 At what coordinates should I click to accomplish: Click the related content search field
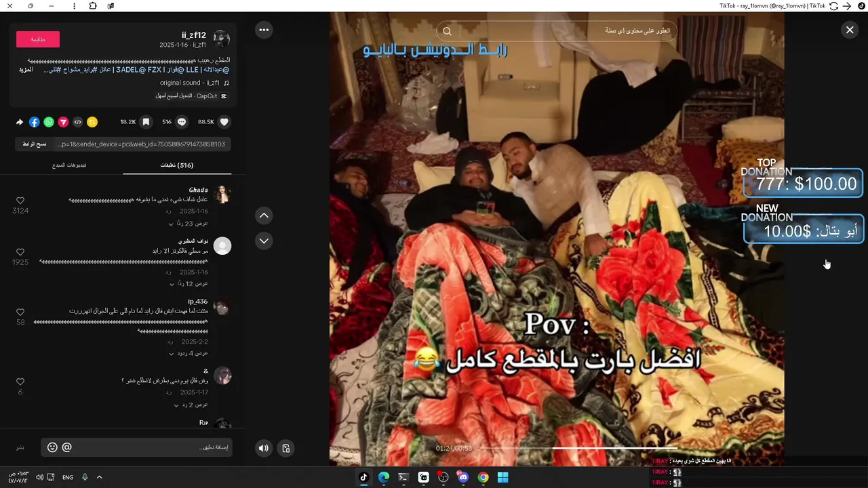tap(556, 31)
